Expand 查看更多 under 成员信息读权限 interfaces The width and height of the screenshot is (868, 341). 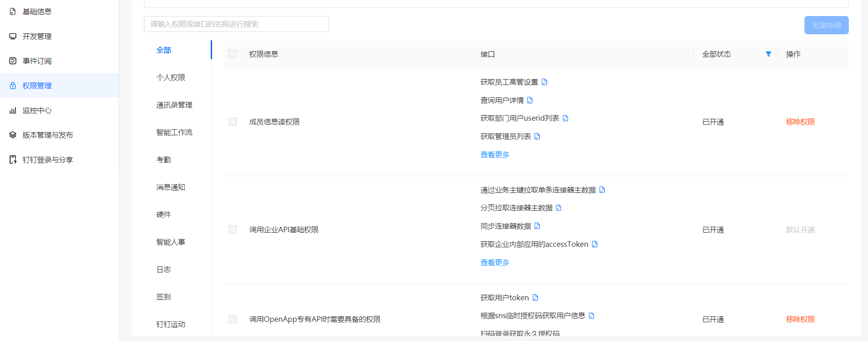495,155
